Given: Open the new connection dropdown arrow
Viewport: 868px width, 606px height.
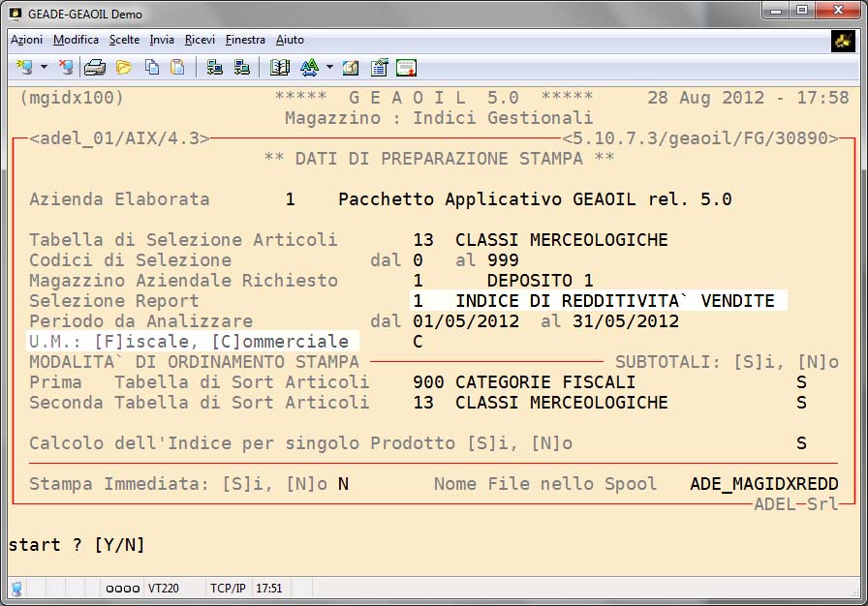Looking at the screenshot, I should pos(44,68).
